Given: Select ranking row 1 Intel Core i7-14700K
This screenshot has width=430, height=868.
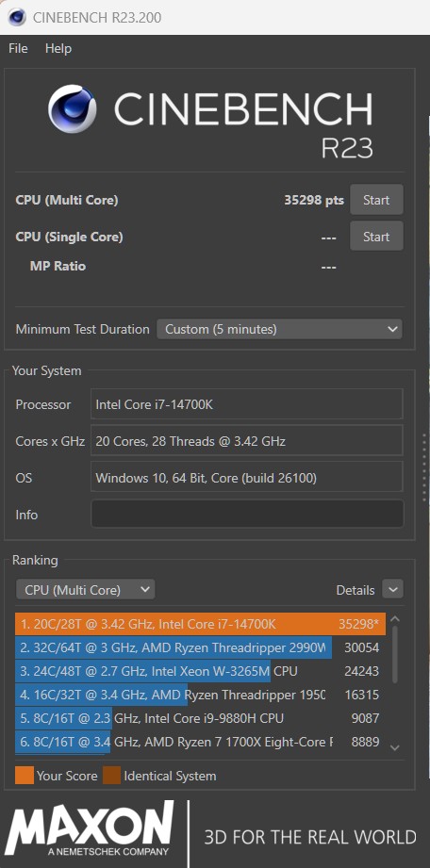Looking at the screenshot, I should [x=200, y=625].
